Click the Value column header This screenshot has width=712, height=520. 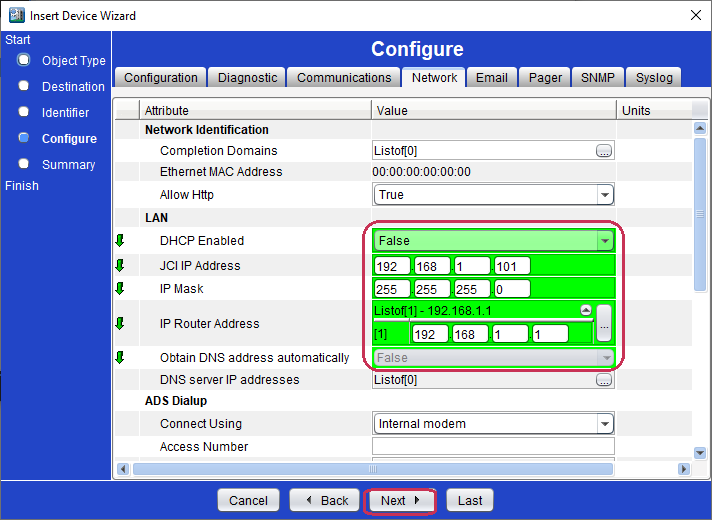pyautogui.click(x=494, y=110)
